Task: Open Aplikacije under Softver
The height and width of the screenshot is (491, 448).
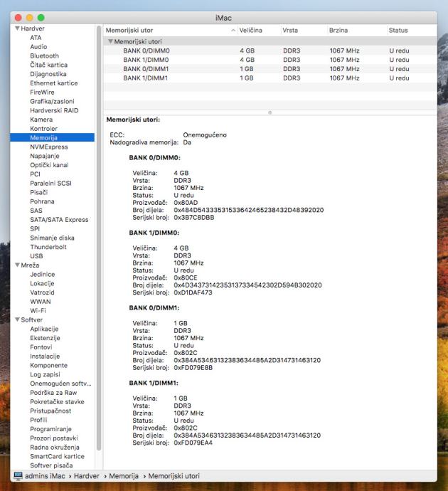Action: (x=44, y=329)
